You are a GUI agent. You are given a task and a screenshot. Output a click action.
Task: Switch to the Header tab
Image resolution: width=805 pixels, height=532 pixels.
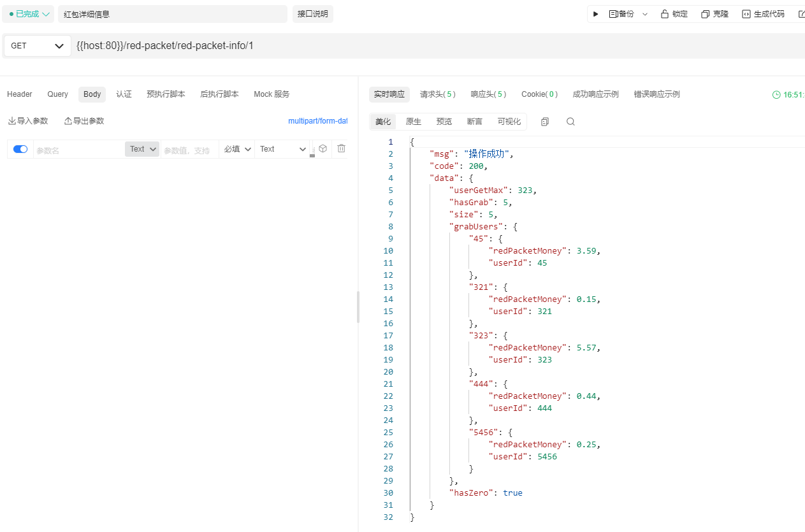tap(20, 94)
